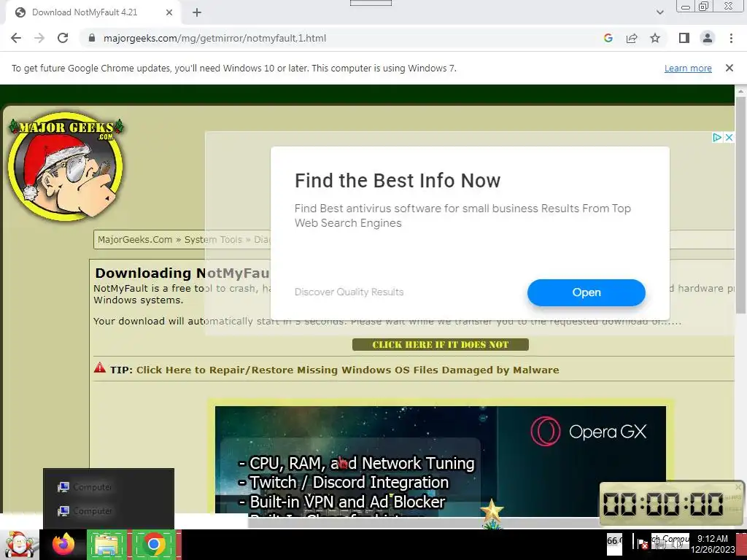Expand the tab search dropdown

(659, 12)
